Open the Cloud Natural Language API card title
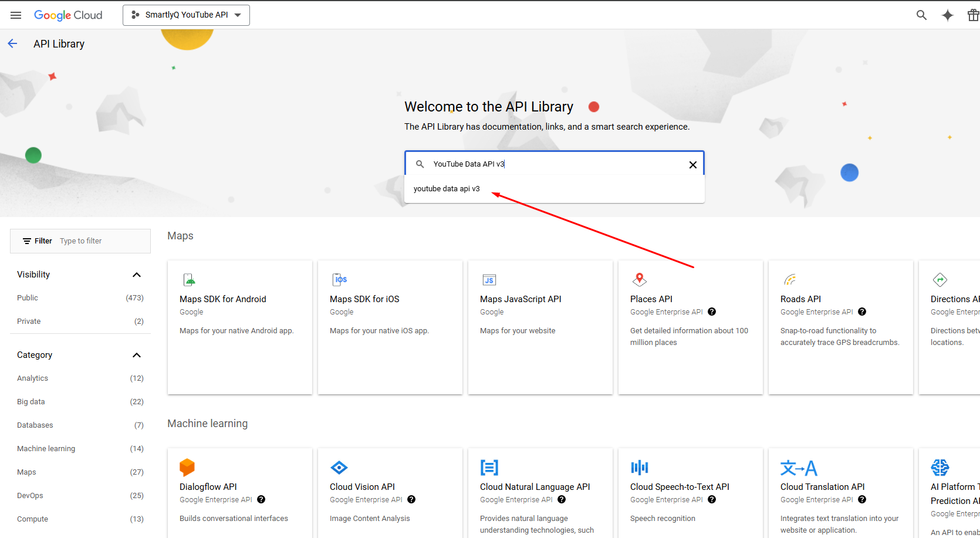 pyautogui.click(x=535, y=487)
